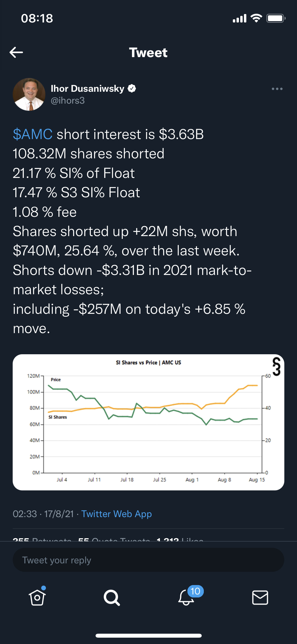The image size is (297, 644).
Task: Tap the Tweet header title
Action: 148,52
